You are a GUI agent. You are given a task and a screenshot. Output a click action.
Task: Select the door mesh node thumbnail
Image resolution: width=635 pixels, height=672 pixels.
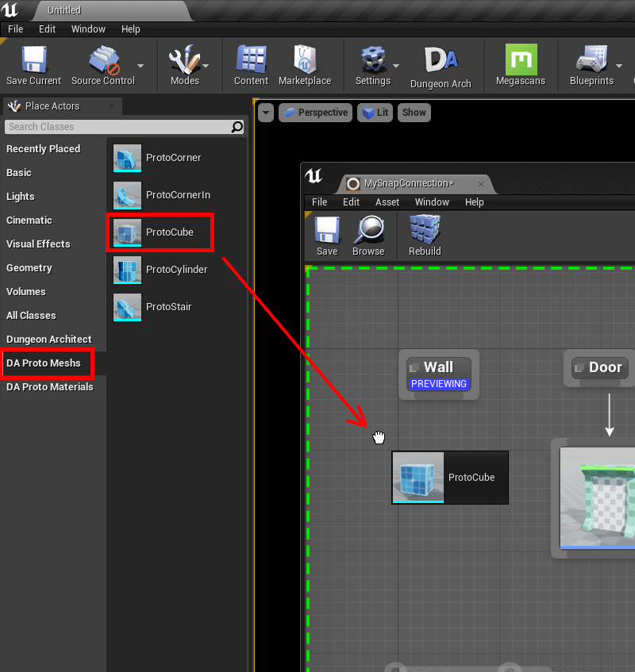597,498
